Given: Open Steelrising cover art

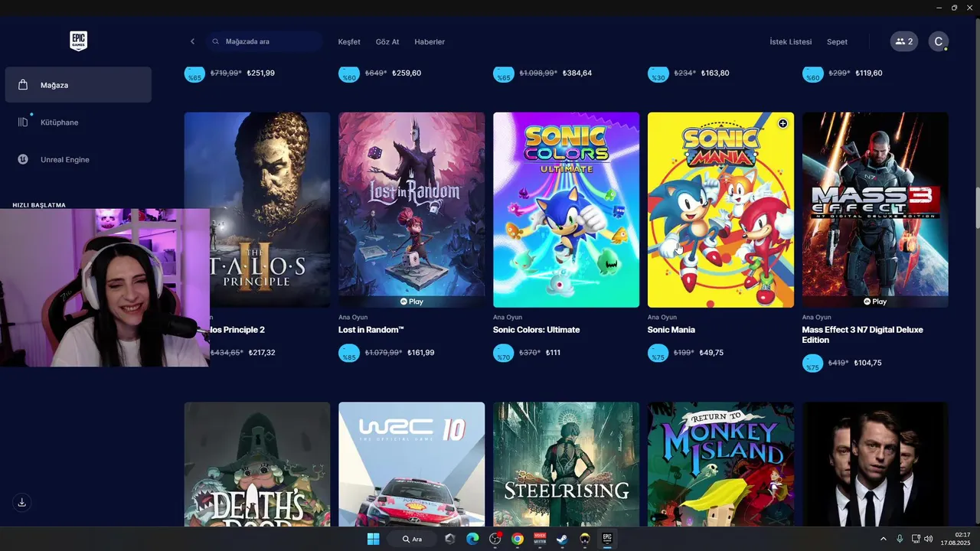Looking at the screenshot, I should click(x=566, y=464).
